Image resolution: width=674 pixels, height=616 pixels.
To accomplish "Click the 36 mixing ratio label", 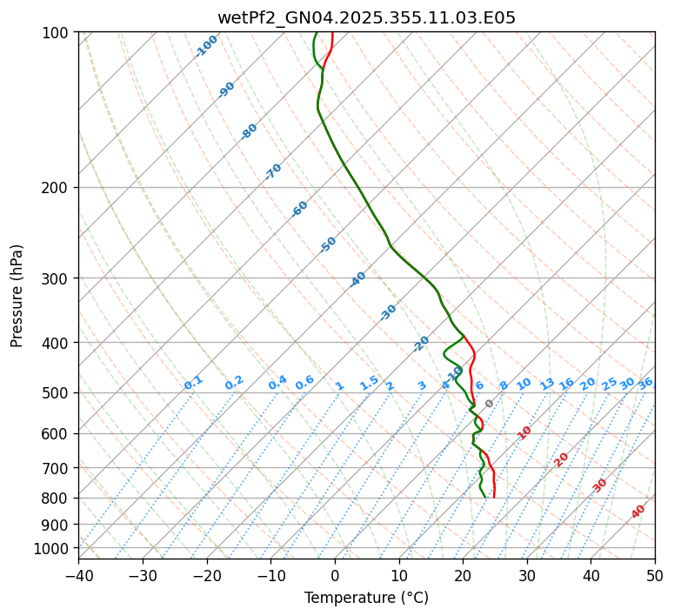I will (x=645, y=383).
